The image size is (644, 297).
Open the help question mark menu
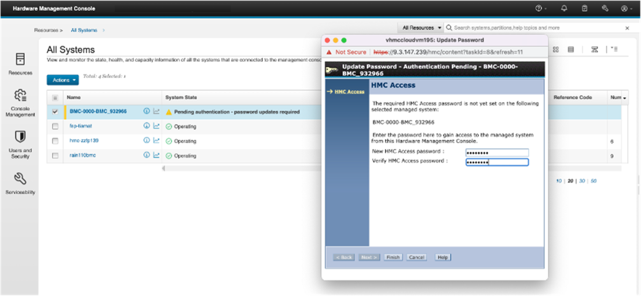pyautogui.click(x=539, y=9)
